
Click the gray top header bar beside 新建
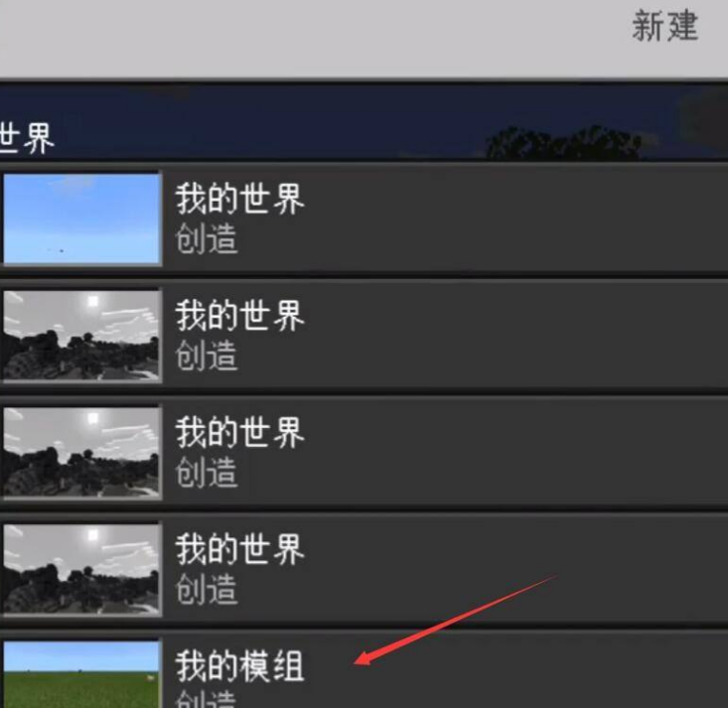[x=316, y=39]
